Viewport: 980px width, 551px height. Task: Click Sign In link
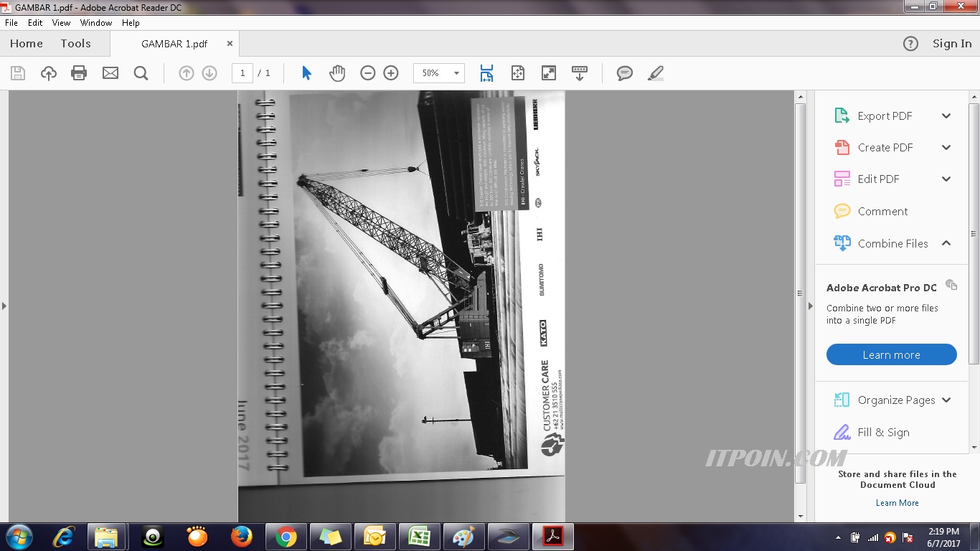(x=952, y=44)
